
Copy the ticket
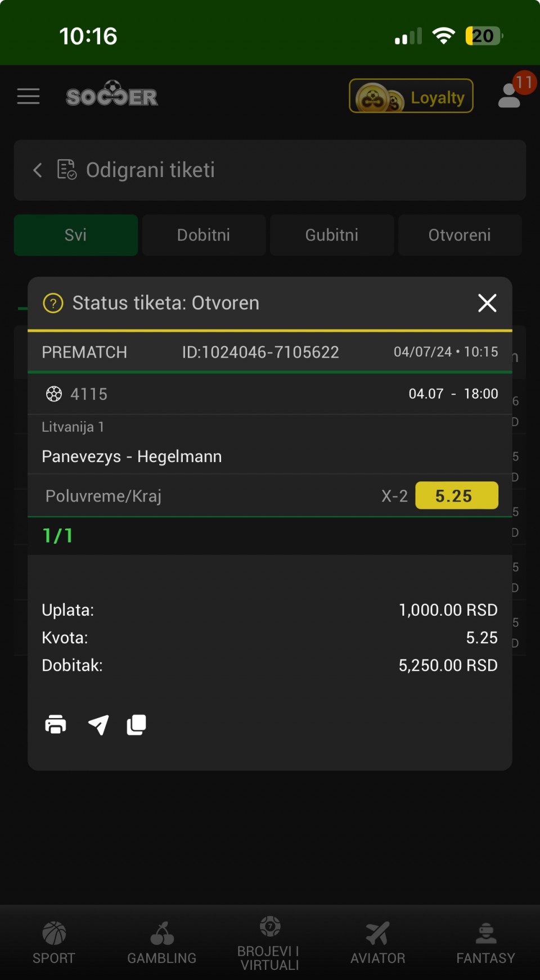click(x=136, y=725)
